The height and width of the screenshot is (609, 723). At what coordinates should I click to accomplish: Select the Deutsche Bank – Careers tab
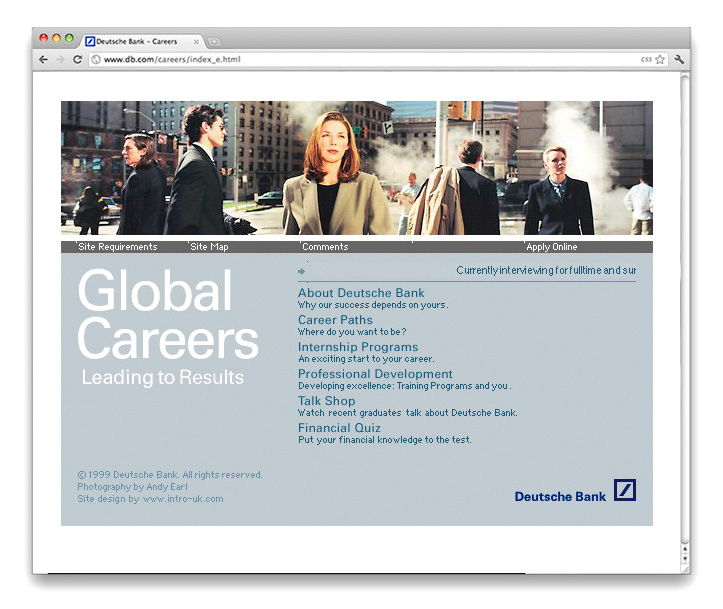tap(142, 41)
